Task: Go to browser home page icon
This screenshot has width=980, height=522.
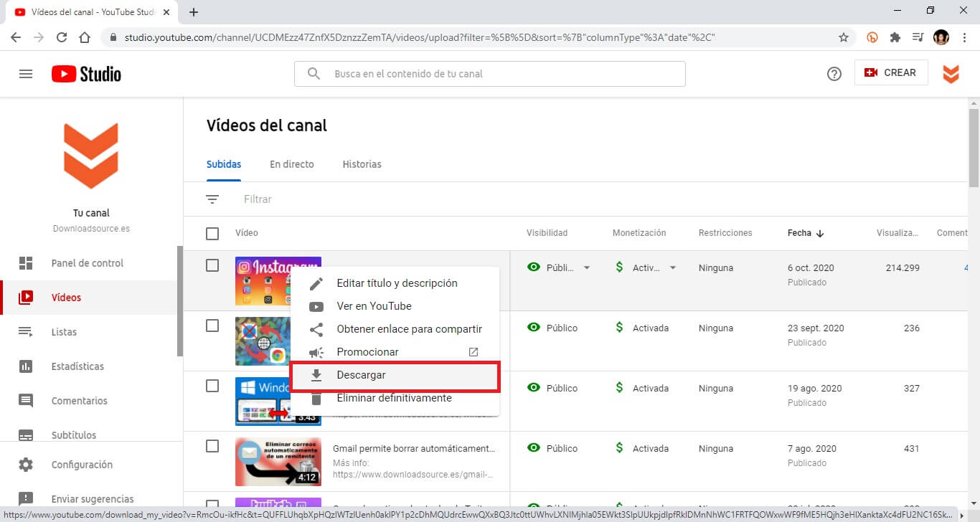Action: tap(85, 37)
